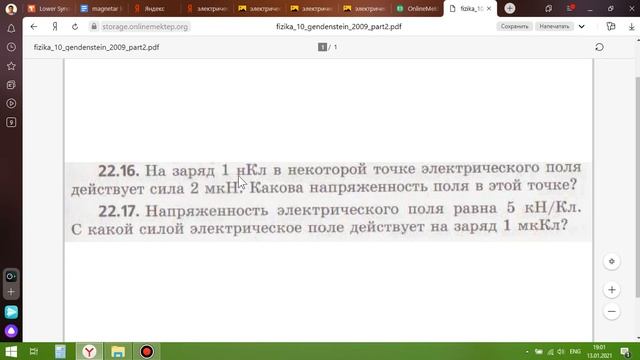
Task: Add a site to the sidebar with plus
Action: point(11,291)
